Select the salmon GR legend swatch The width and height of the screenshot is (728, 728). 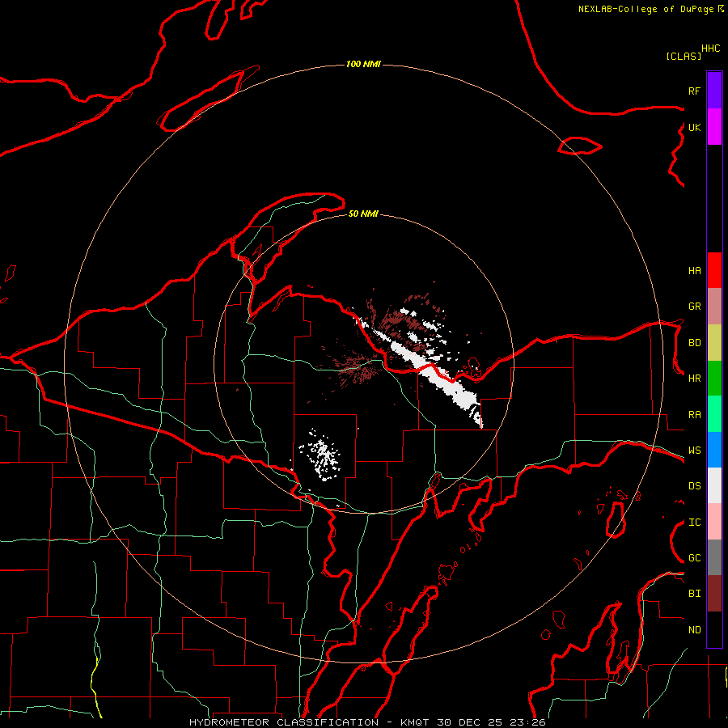coord(714,307)
